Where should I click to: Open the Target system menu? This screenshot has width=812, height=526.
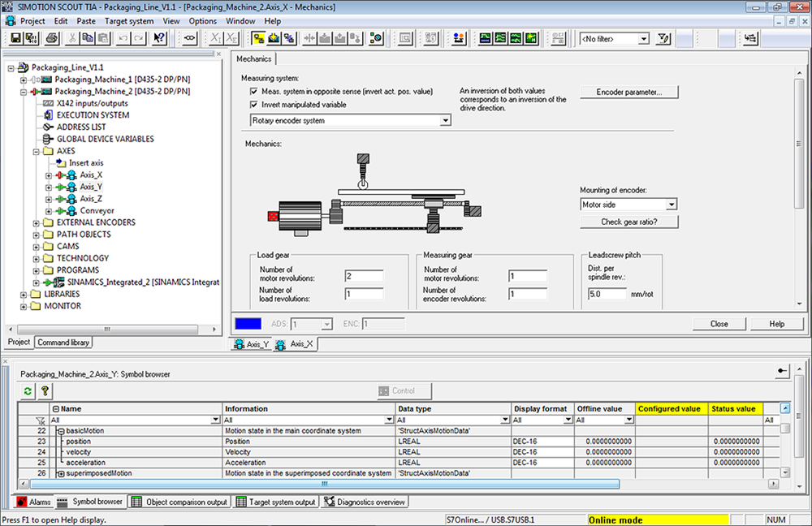(129, 21)
